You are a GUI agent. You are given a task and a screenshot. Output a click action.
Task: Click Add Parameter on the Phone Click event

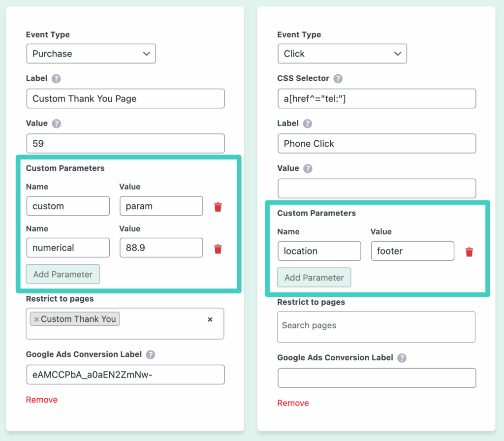tap(314, 277)
